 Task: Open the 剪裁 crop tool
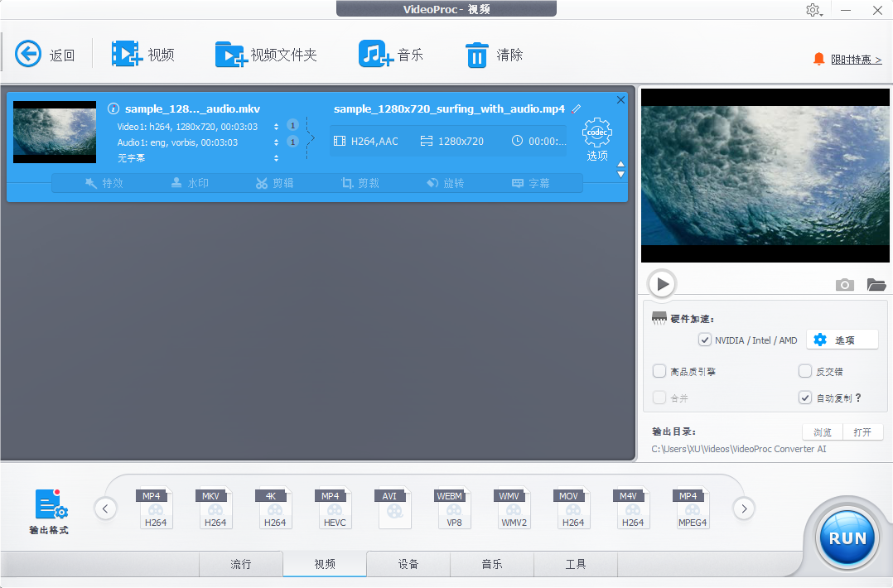360,183
